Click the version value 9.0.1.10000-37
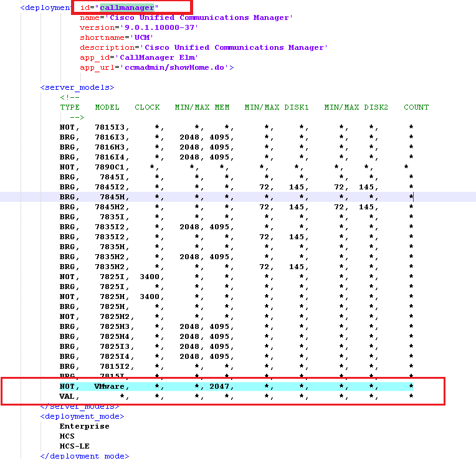476x461 pixels. (x=159, y=27)
